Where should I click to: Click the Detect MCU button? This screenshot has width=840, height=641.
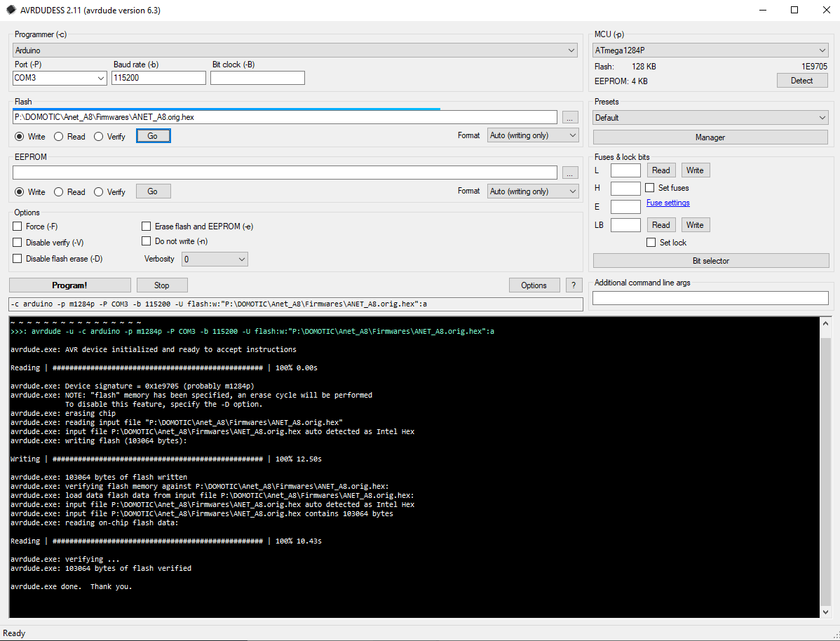pos(802,81)
